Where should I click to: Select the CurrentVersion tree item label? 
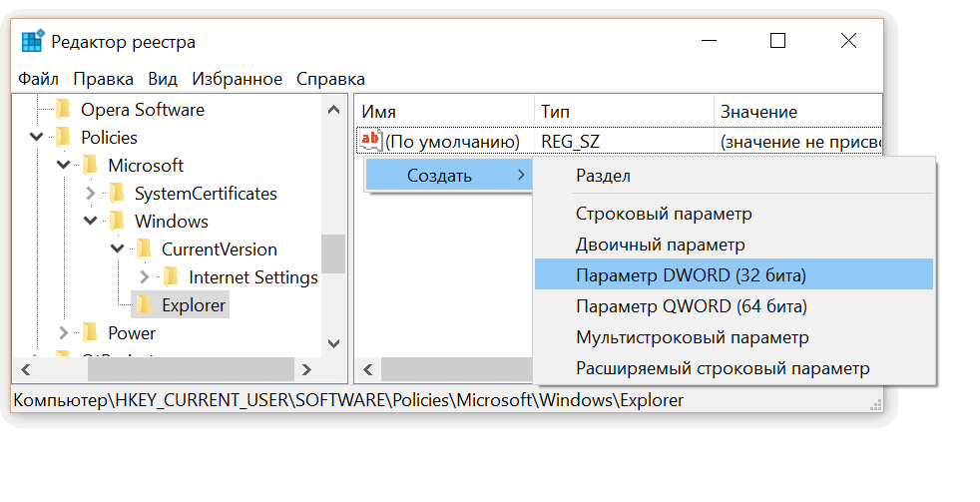(x=219, y=250)
